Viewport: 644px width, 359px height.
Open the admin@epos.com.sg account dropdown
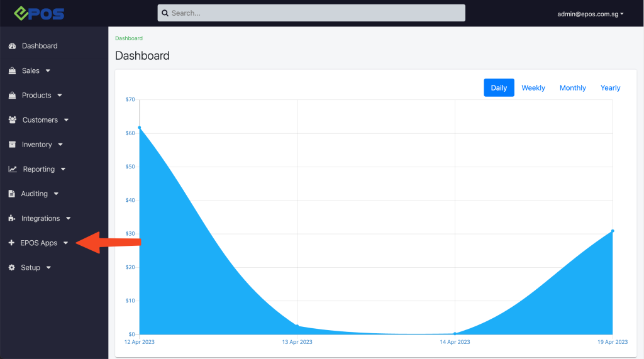click(x=590, y=14)
